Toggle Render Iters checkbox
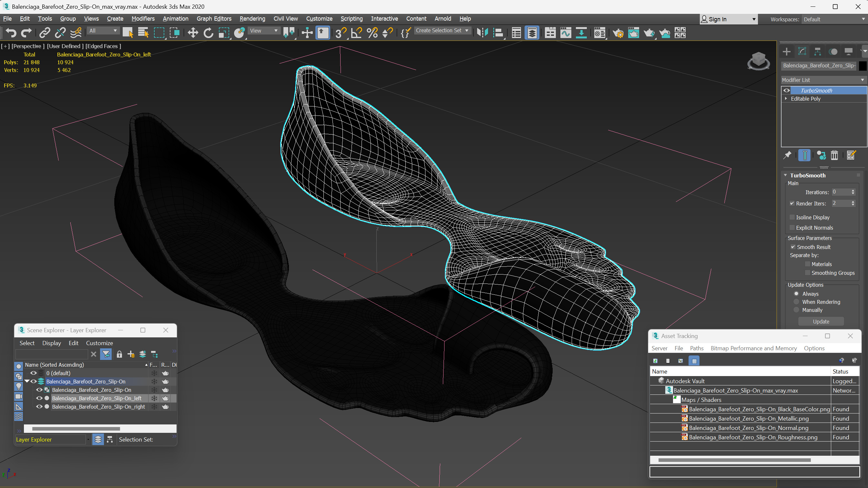 point(792,204)
